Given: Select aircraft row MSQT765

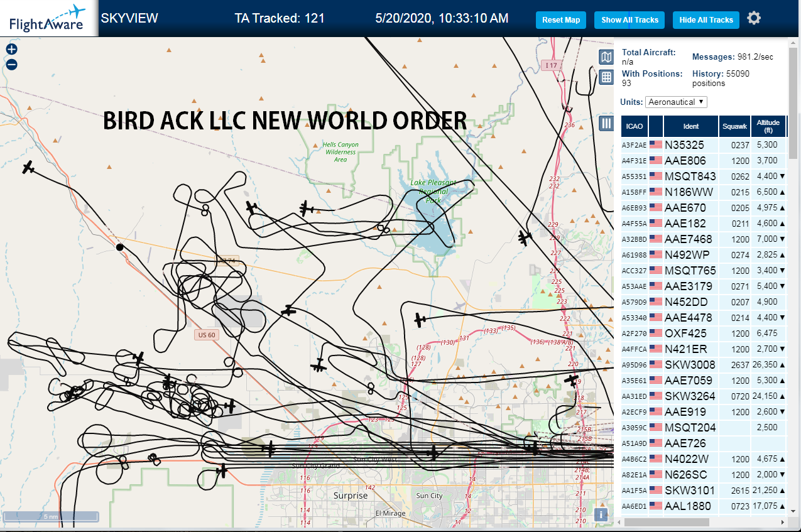Looking at the screenshot, I should (x=704, y=271).
